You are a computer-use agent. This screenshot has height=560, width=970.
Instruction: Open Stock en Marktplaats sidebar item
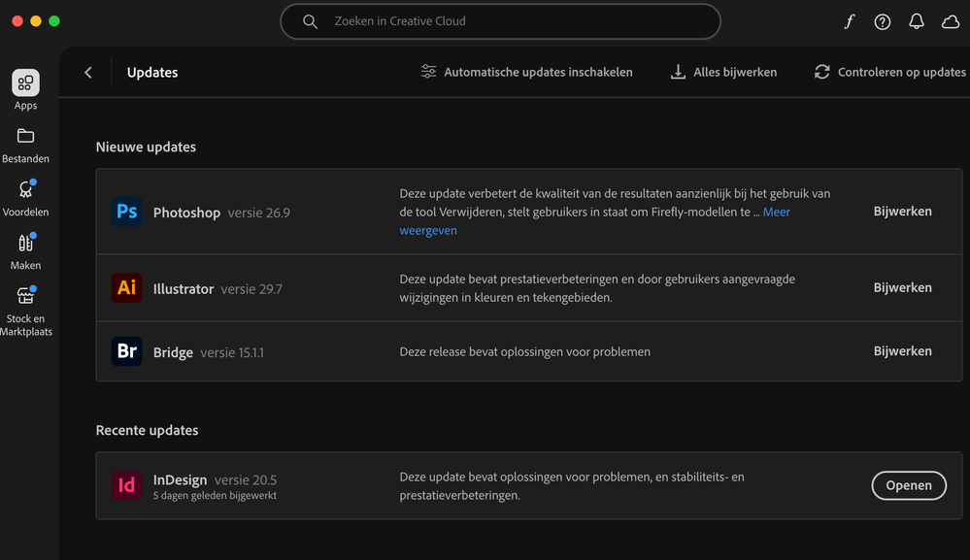click(x=26, y=310)
